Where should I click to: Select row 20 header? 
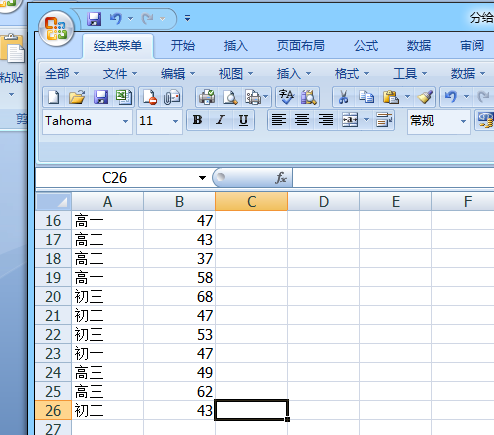pyautogui.click(x=53, y=296)
